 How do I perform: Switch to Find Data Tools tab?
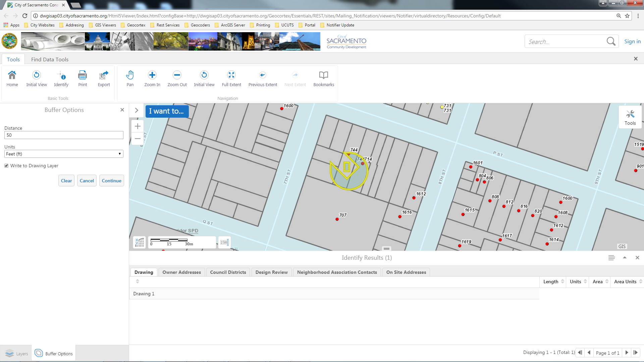(50, 59)
